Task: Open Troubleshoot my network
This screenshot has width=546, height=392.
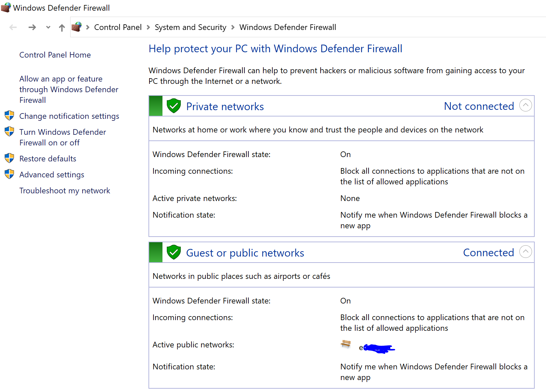Action: click(65, 190)
